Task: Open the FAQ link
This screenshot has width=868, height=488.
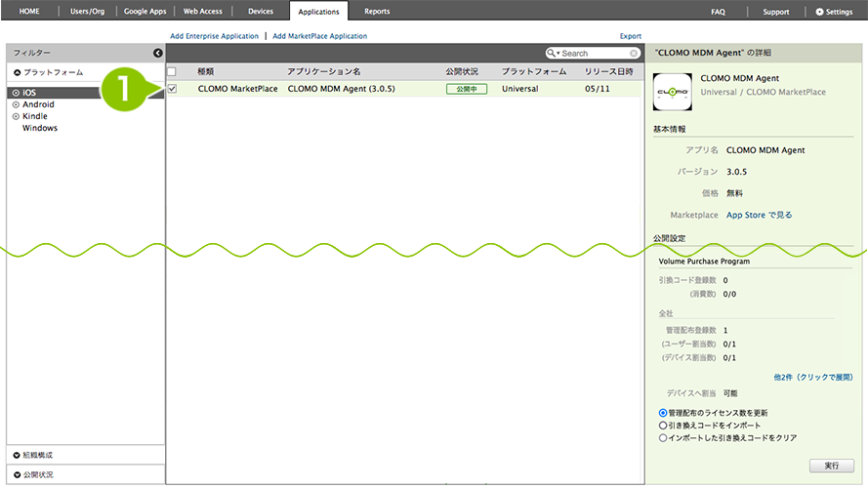Action: point(718,12)
